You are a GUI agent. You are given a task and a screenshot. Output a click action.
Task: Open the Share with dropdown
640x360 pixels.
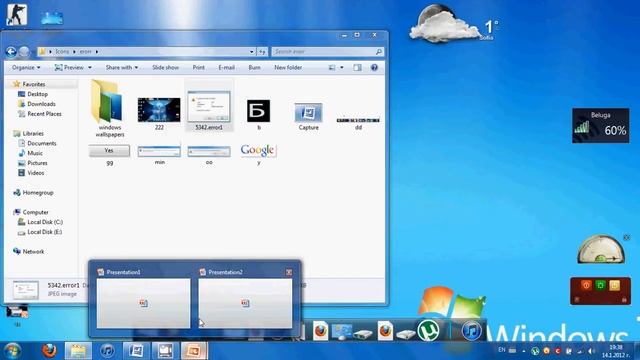click(x=122, y=68)
